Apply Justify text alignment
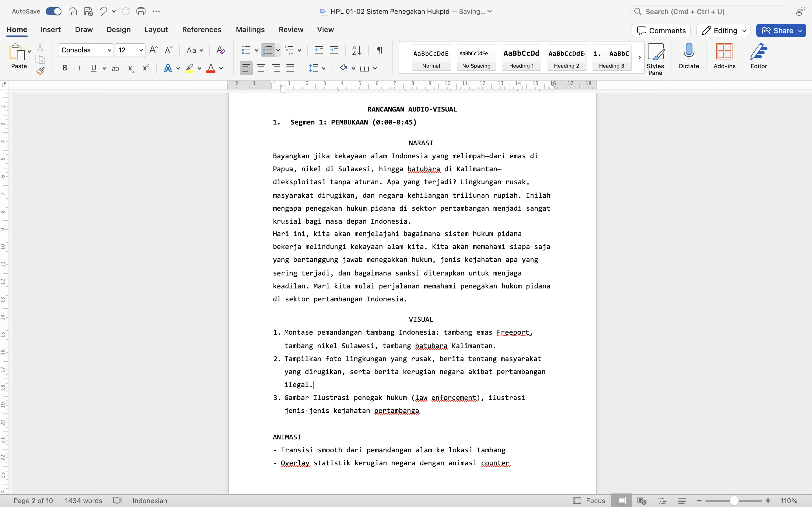812x507 pixels. pyautogui.click(x=290, y=68)
